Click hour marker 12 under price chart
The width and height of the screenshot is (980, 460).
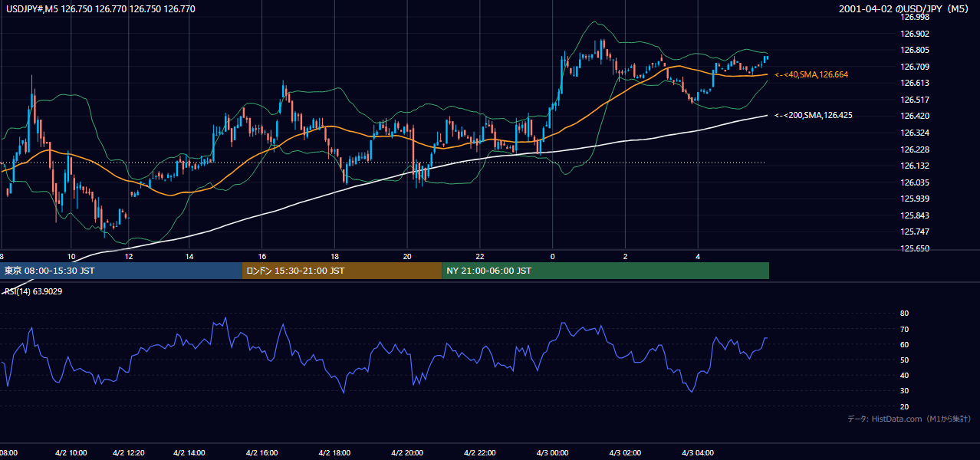(129, 256)
